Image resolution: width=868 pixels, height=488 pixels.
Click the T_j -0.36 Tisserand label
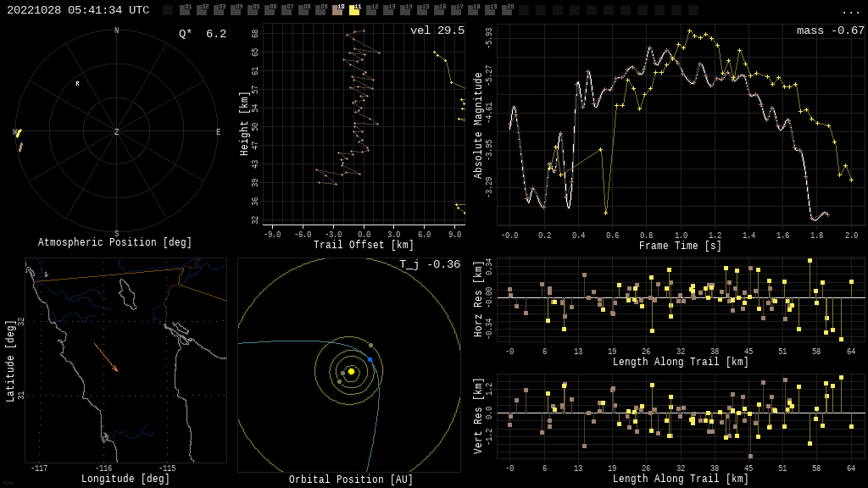430,264
